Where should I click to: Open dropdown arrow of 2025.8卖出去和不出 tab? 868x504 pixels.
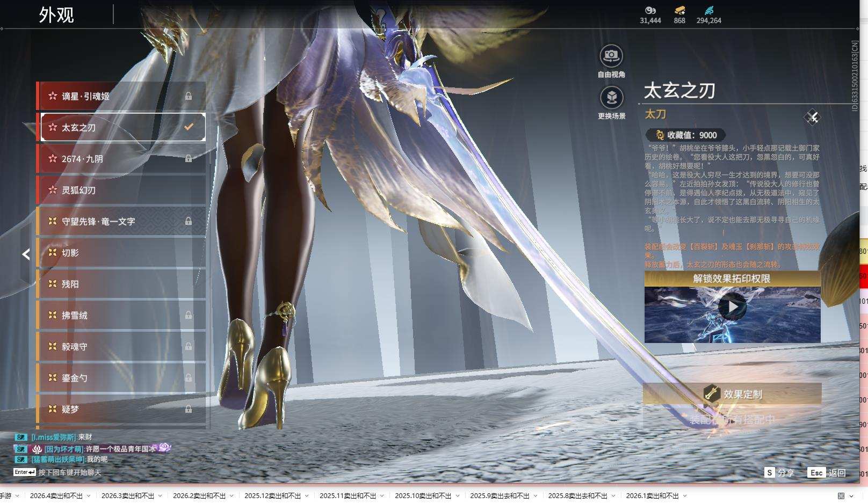point(613,496)
